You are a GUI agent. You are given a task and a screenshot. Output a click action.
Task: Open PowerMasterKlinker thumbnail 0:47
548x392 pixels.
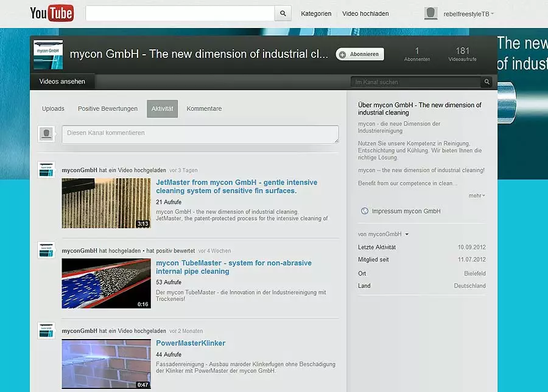[106, 364]
